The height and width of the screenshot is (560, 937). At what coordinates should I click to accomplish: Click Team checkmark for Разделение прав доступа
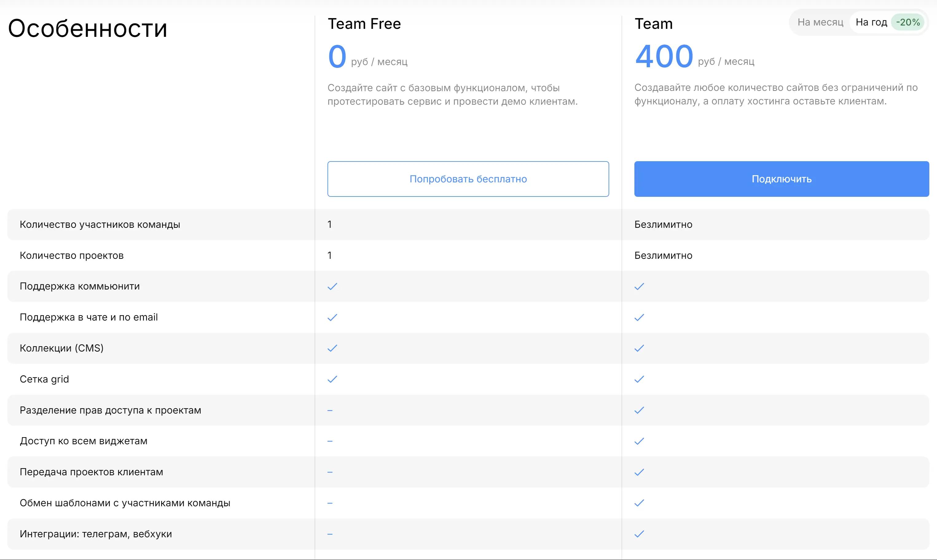coord(639,410)
